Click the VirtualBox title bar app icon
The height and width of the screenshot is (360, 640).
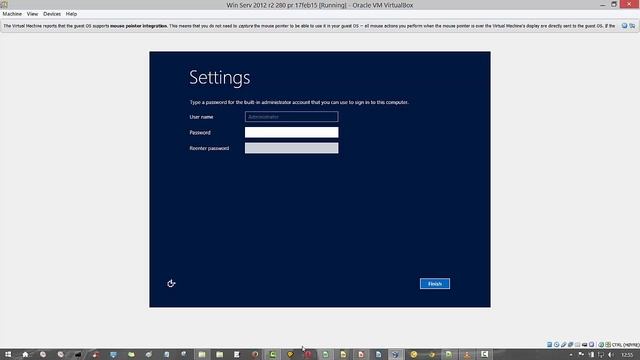pyautogui.click(x=4, y=4)
